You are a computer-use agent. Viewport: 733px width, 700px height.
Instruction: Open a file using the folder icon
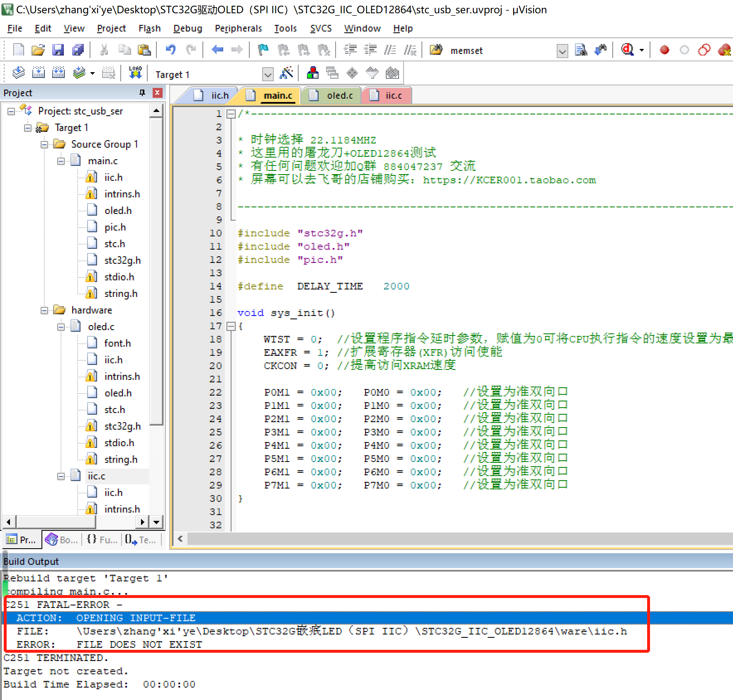coord(38,50)
